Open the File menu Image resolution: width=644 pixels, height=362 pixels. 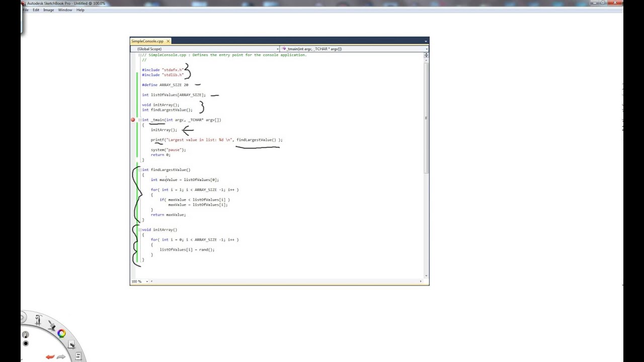point(25,10)
